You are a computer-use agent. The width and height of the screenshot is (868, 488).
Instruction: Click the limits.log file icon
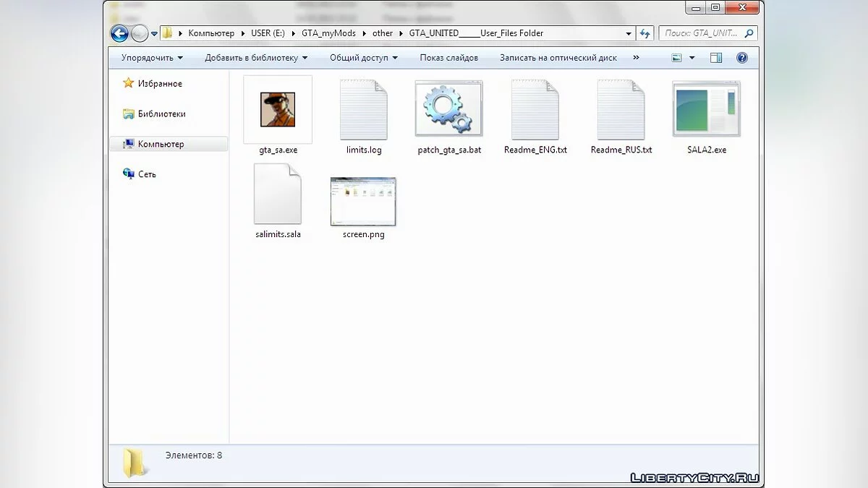click(x=363, y=109)
